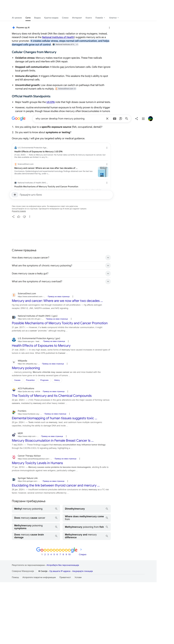Share the AI answer with the share icon
174x644 pixels.
[13, 217]
